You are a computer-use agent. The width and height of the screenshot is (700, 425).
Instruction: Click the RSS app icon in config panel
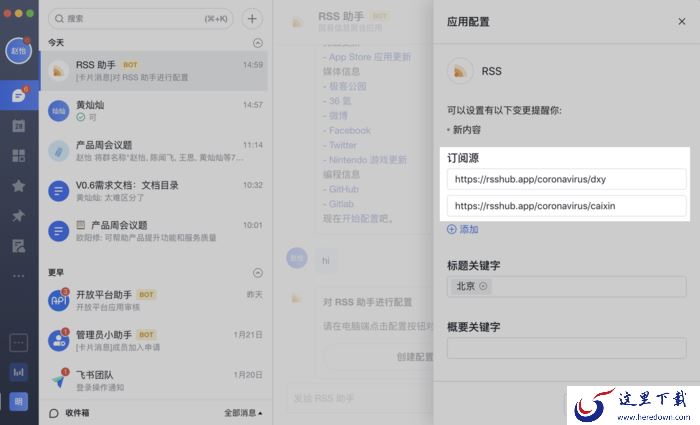pos(460,71)
